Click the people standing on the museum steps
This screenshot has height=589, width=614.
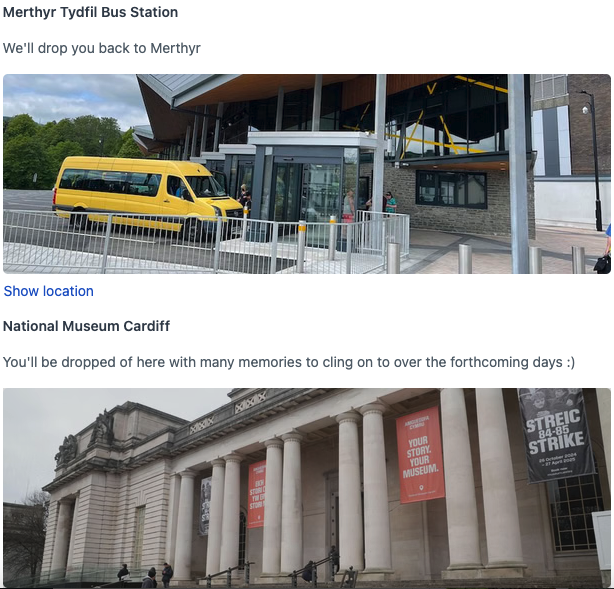tap(146, 575)
